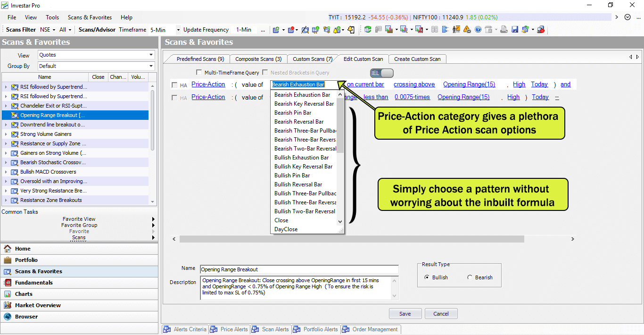The width and height of the screenshot is (644, 335).
Task: Expand the Strong Volume Gainers tree item
Action: click(x=6, y=134)
